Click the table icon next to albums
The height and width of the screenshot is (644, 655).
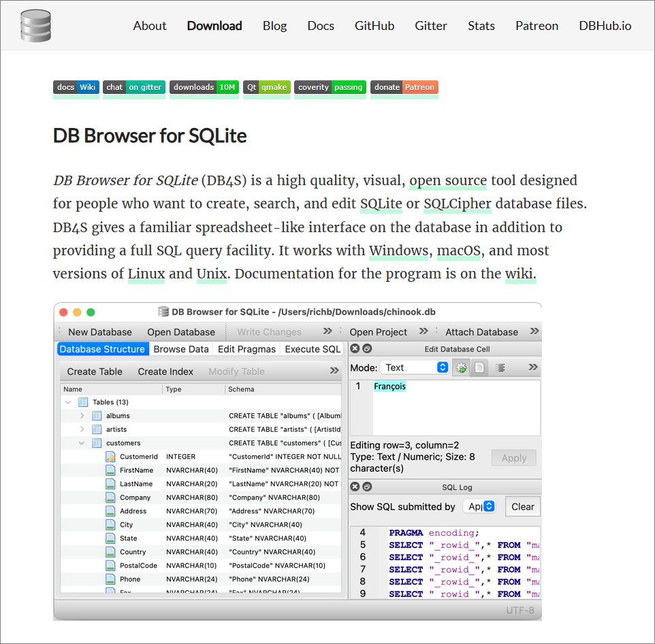pyautogui.click(x=97, y=416)
